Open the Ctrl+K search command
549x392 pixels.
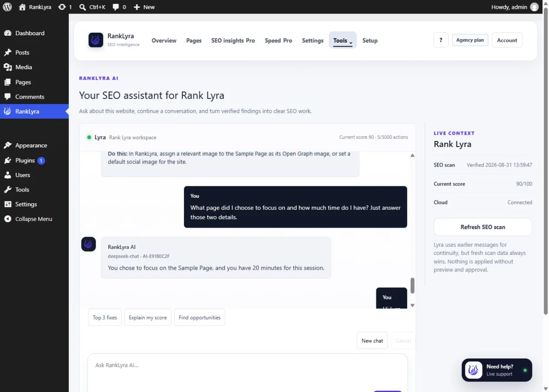pyautogui.click(x=92, y=7)
